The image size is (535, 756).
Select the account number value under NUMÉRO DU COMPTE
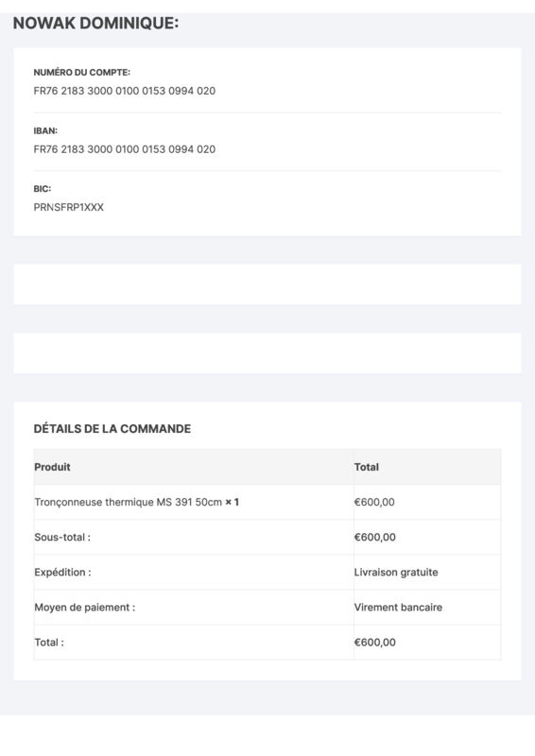(x=125, y=91)
